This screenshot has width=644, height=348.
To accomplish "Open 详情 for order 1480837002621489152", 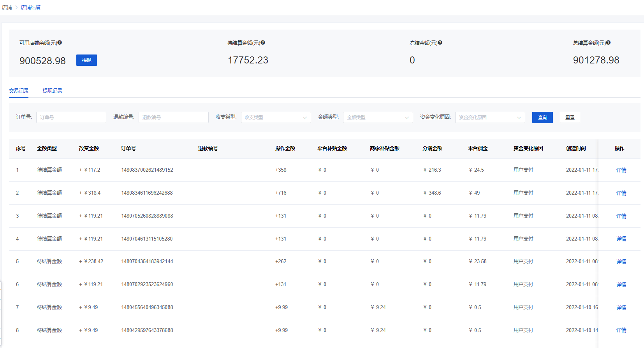I will [x=621, y=170].
